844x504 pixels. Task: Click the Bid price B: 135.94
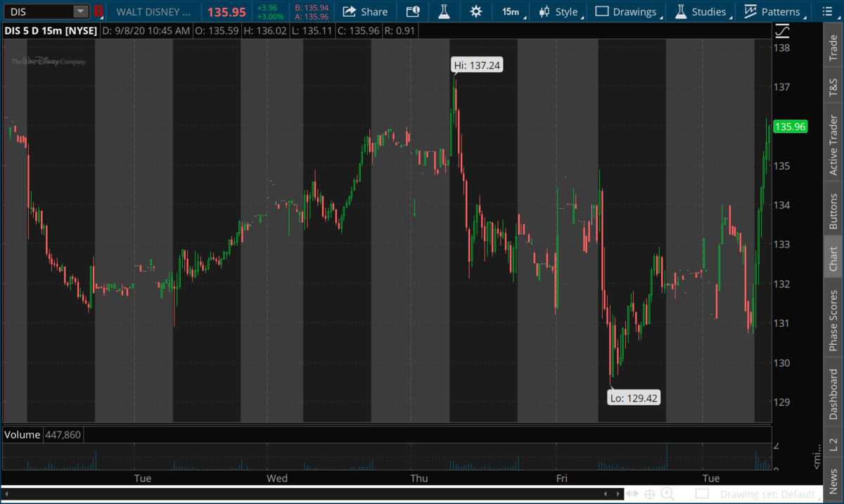pyautogui.click(x=312, y=8)
